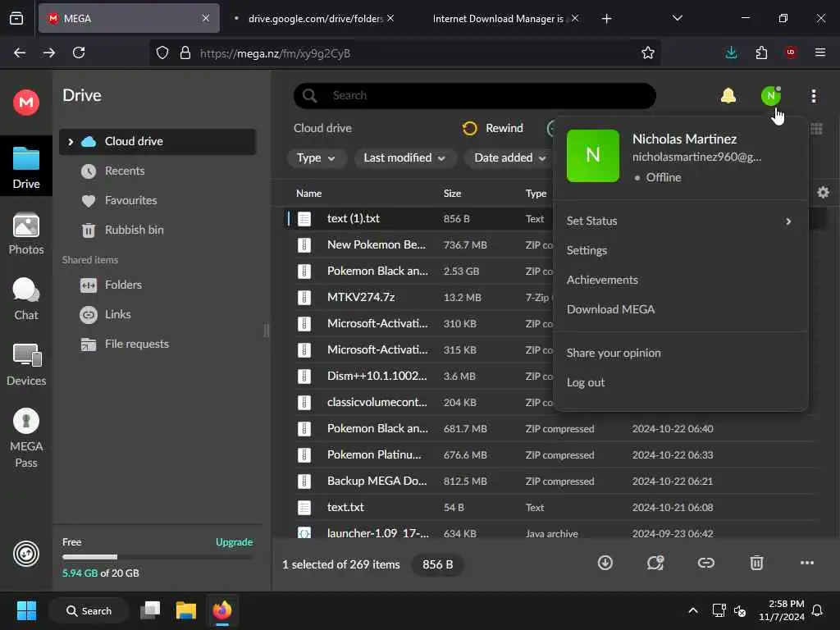
Task: Open the Drive section in sidebar
Action: coord(25,167)
